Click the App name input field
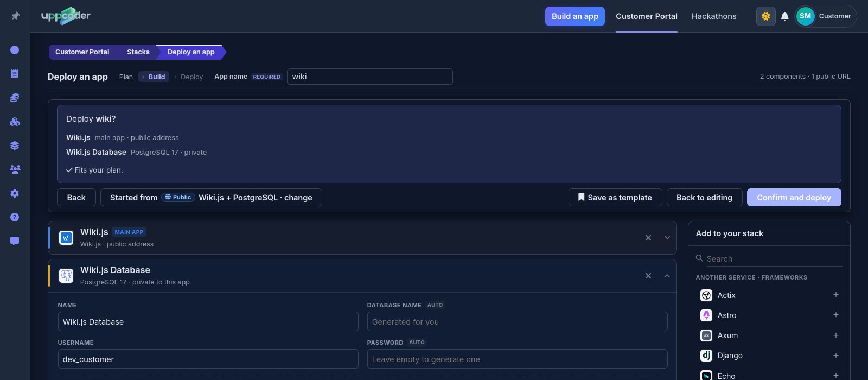Viewport: 868px width, 380px height. [369, 77]
